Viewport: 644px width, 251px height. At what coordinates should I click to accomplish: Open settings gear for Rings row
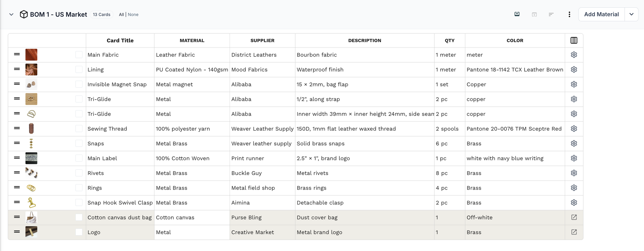coord(574,188)
